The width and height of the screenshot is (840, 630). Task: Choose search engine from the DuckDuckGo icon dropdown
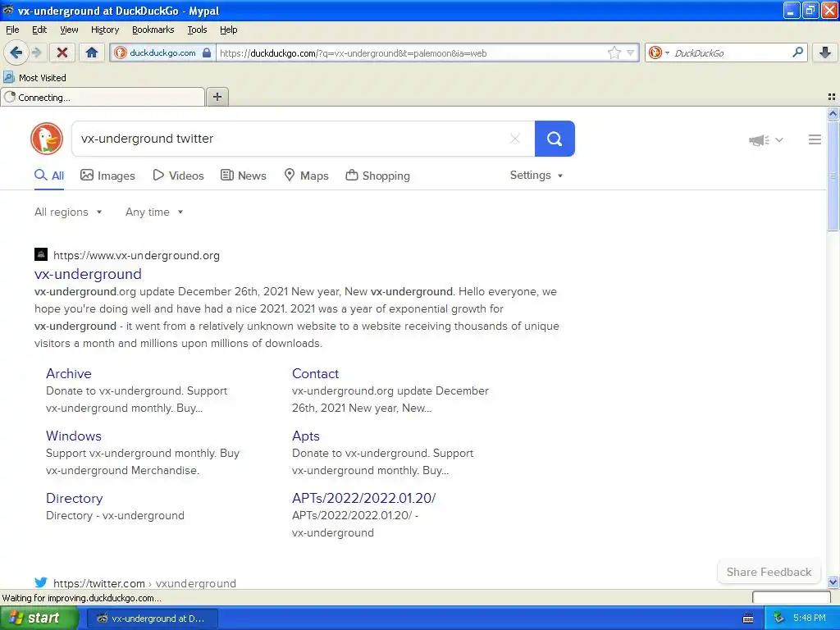click(x=659, y=52)
